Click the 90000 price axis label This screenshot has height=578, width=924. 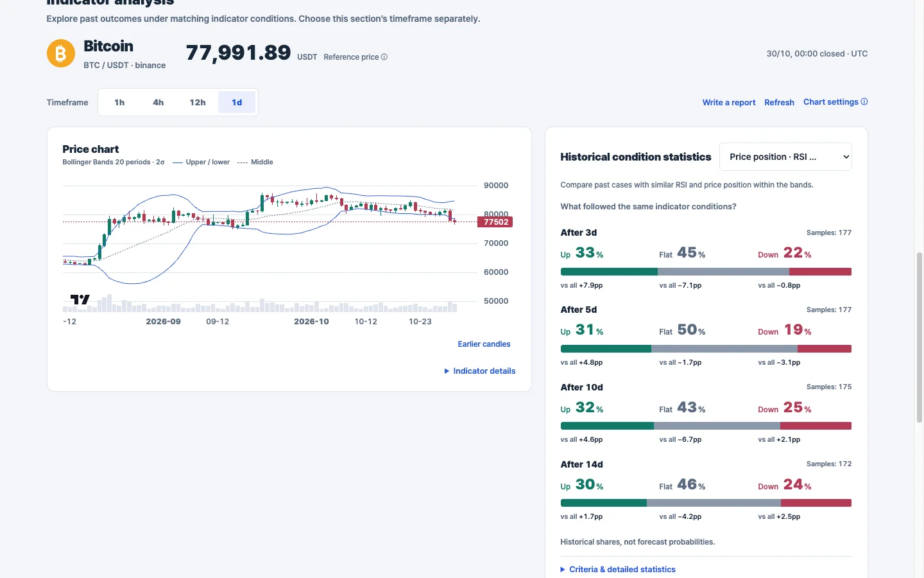(496, 186)
